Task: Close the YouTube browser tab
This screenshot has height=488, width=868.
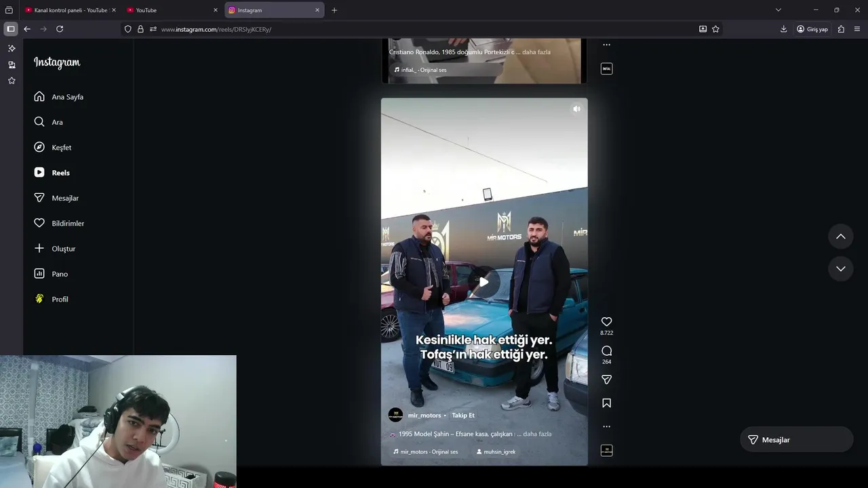Action: (216, 10)
